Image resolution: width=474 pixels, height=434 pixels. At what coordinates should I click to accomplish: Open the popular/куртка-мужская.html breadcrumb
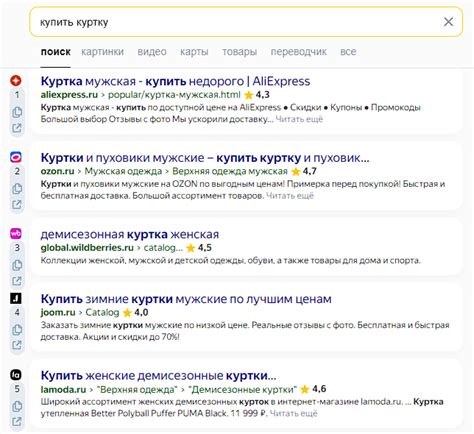pos(174,95)
